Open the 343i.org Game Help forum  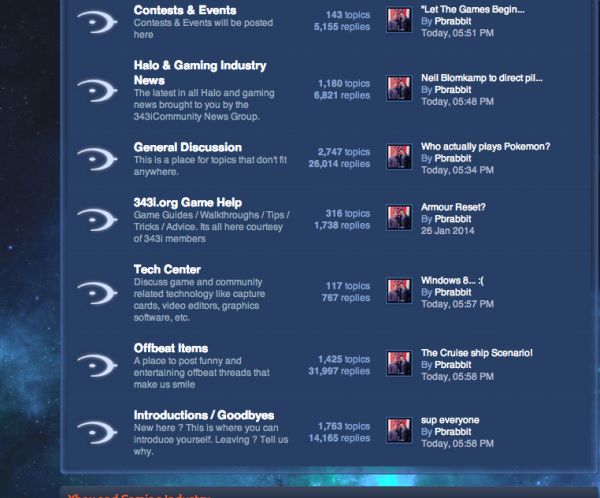point(188,202)
